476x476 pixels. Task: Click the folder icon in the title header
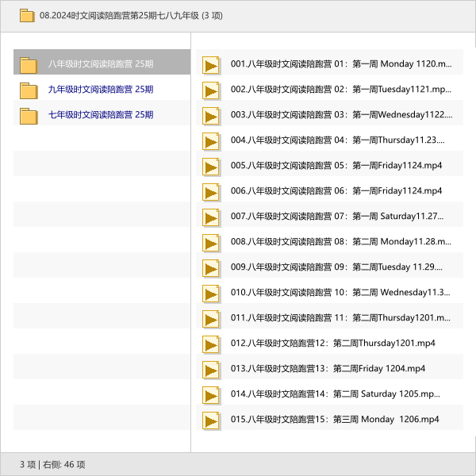pyautogui.click(x=27, y=15)
